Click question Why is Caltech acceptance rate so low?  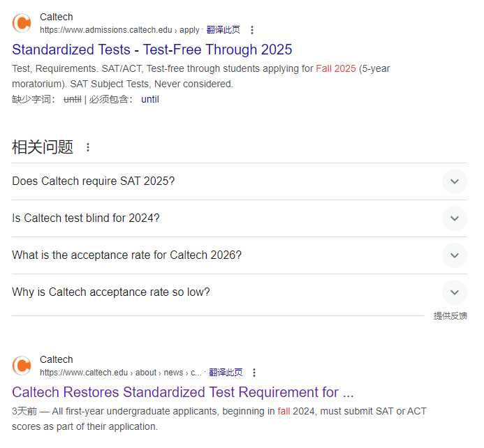tap(111, 292)
